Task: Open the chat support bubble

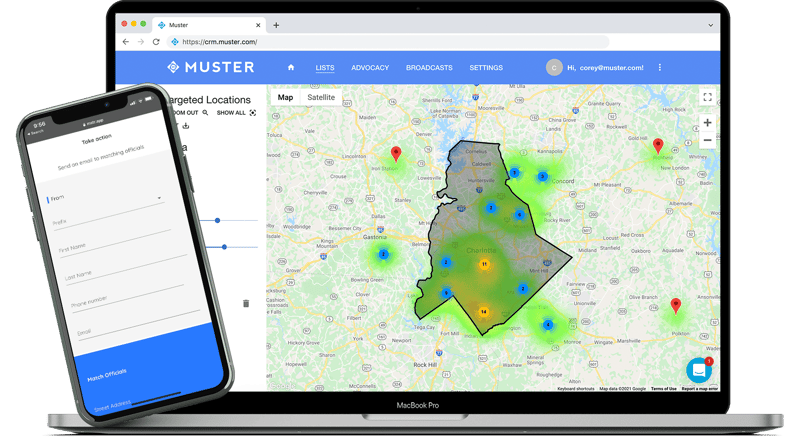Action: tap(698, 370)
